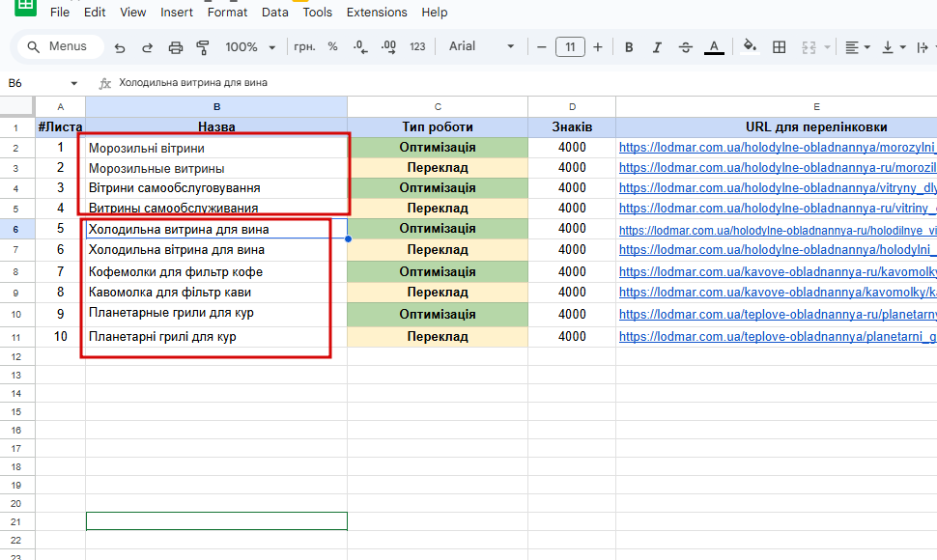Viewport: 937px width, 560px height.
Task: Open vertical align dropdown
Action: tap(894, 47)
